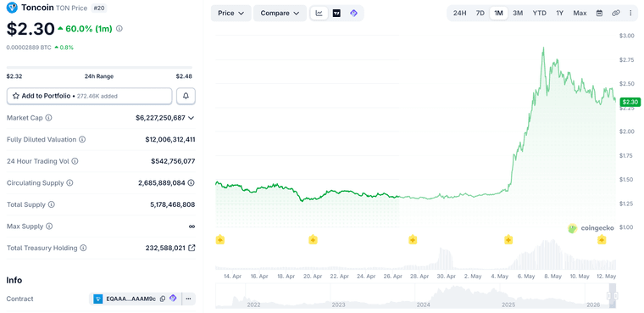Viewport: 644px width, 313px height.
Task: Click the Fully Diluted Valuation value $12,006,312,411
Action: [x=170, y=139]
